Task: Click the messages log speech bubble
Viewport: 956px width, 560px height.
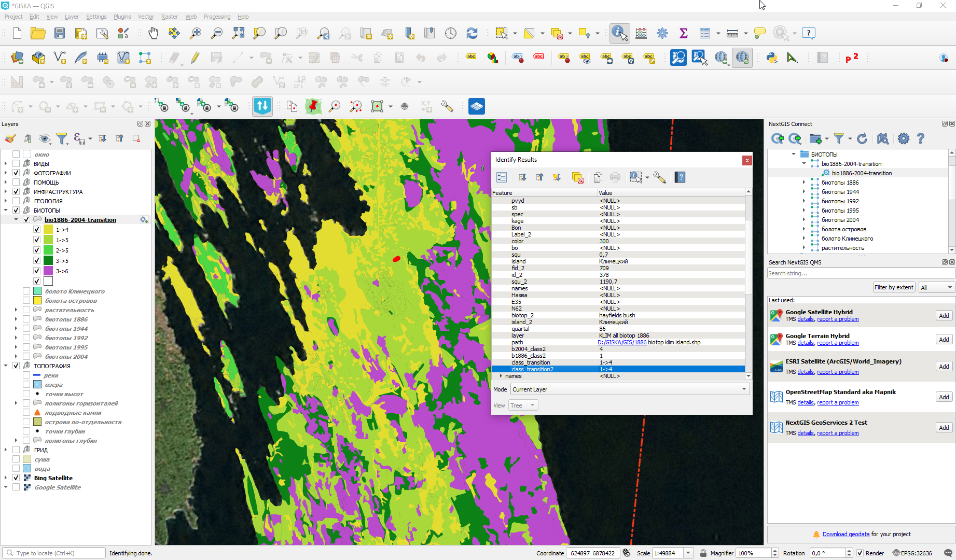Action: (948, 553)
